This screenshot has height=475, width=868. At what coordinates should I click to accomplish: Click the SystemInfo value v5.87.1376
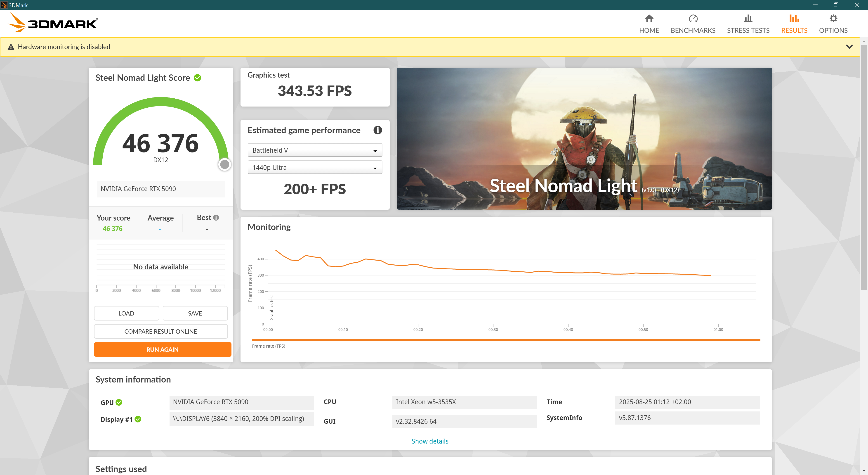687,418
